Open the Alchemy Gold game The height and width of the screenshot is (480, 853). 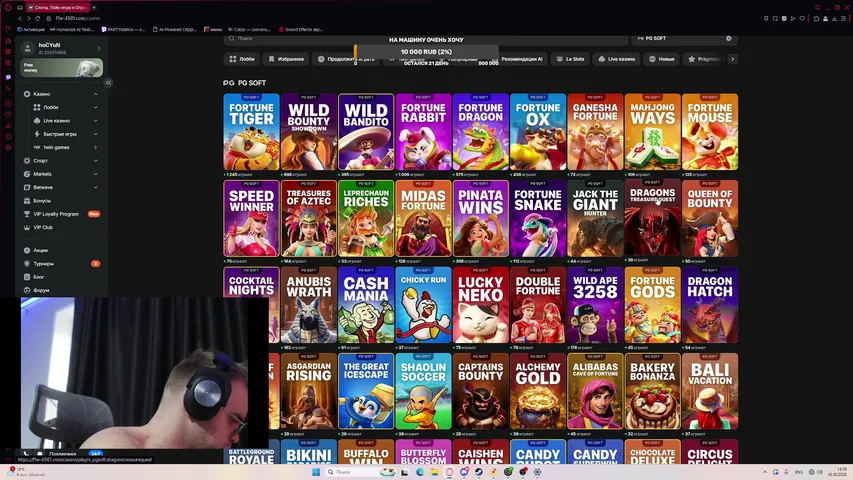tap(538, 391)
